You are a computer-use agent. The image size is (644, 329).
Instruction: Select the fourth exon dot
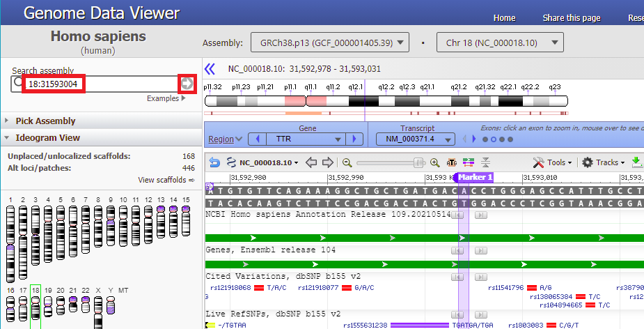(x=510, y=139)
